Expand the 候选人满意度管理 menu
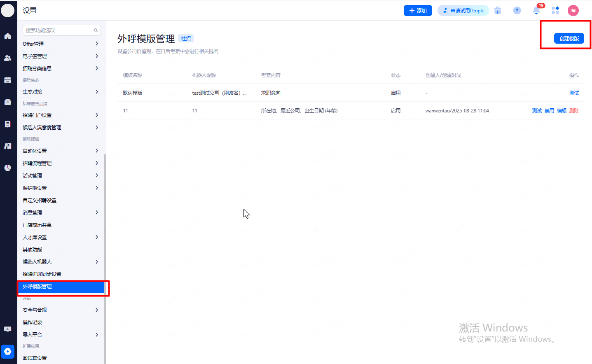592x364 pixels. (61, 128)
